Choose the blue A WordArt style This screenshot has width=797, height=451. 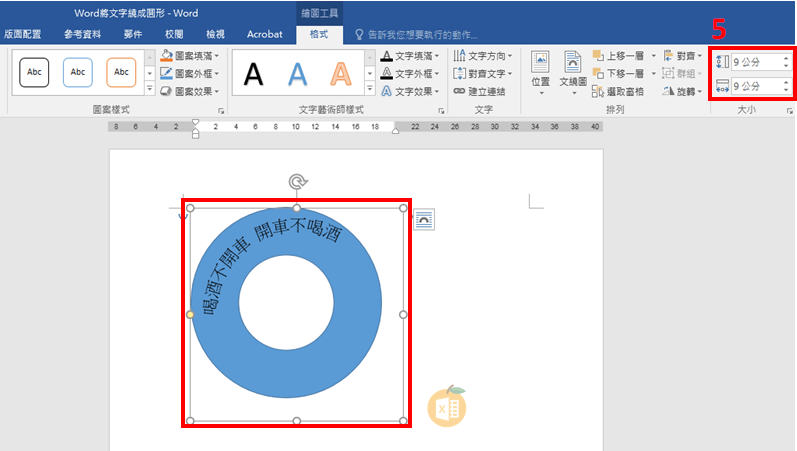pos(298,73)
